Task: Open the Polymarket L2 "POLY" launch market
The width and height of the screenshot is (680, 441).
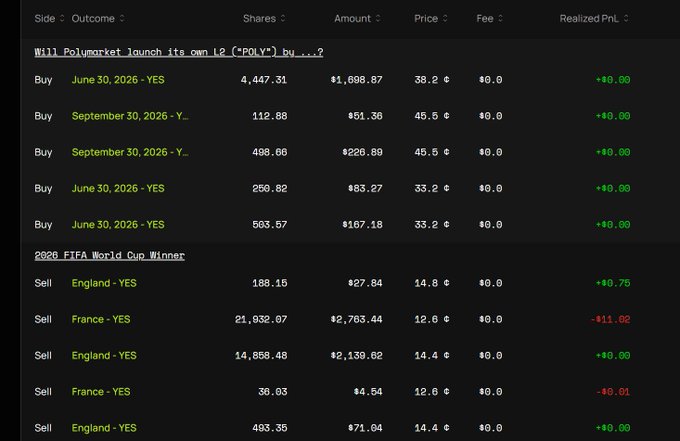Action: pos(179,52)
